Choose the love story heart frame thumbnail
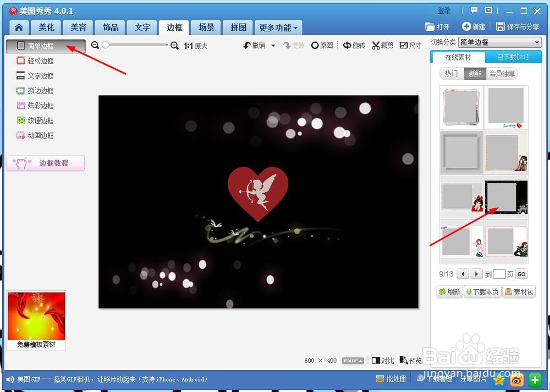550x392 pixels. click(506, 107)
